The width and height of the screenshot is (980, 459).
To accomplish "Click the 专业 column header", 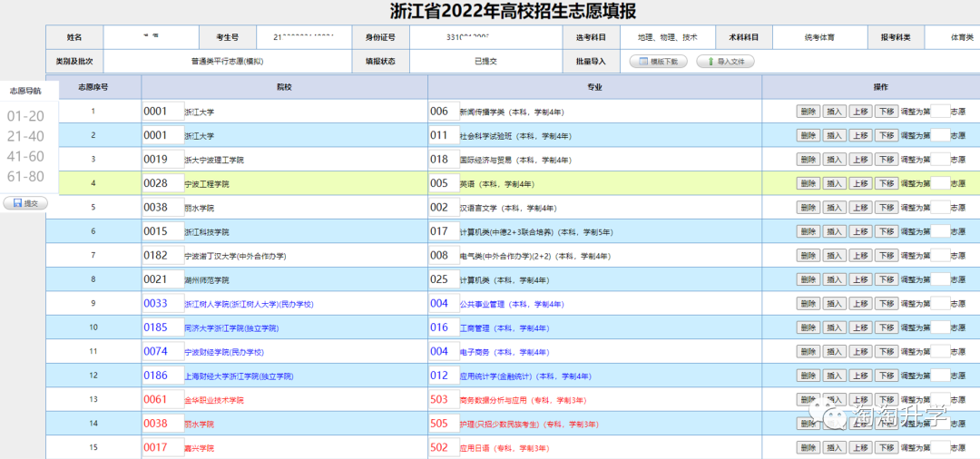I will 595,87.
